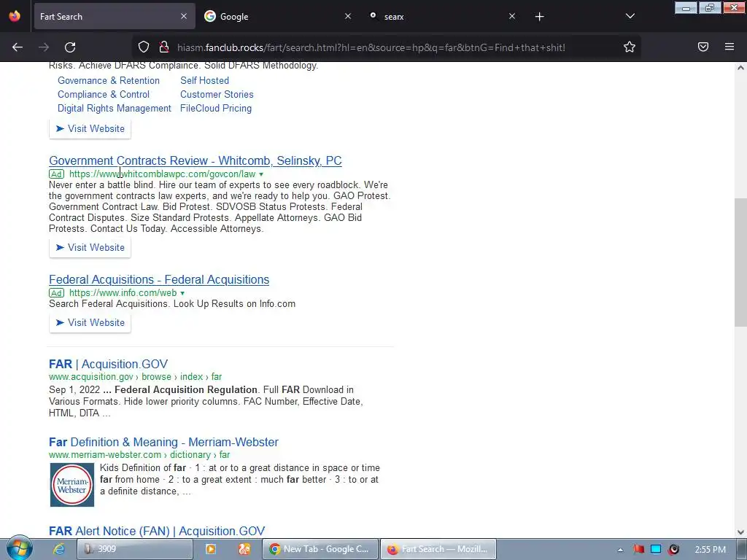
Task: Save page to Pocket
Action: point(703,47)
